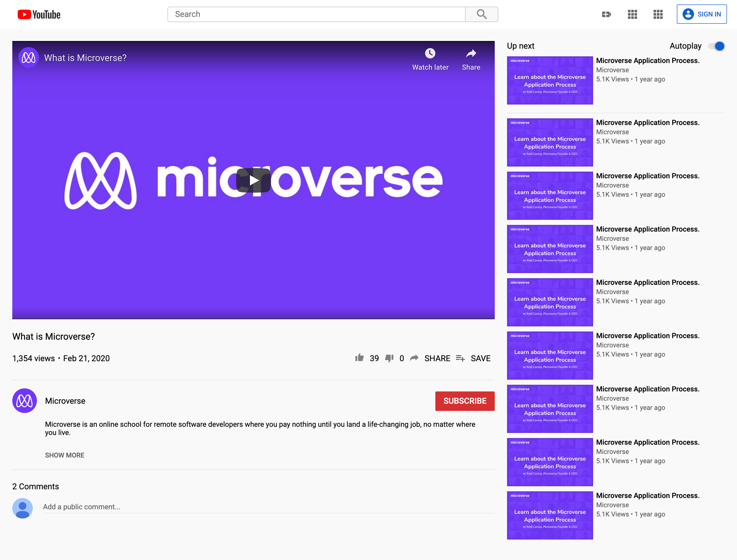Click the Share arrow in player
The width and height of the screenshot is (737, 560).
(x=471, y=53)
